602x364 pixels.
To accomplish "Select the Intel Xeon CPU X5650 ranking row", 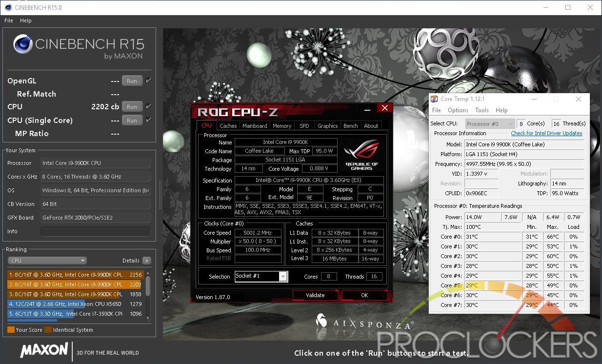I will [75, 304].
